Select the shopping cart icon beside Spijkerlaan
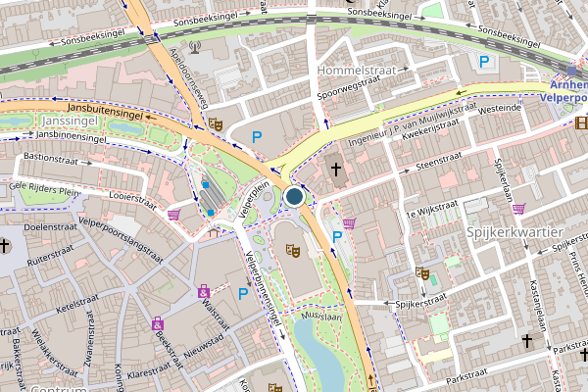This screenshot has width=588, height=392. tap(519, 209)
